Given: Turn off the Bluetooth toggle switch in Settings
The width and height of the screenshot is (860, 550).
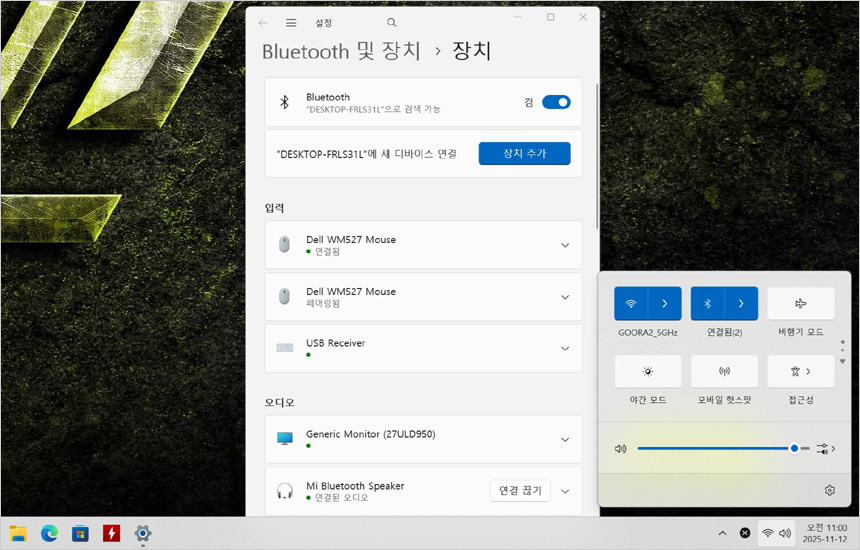Looking at the screenshot, I should click(x=556, y=102).
